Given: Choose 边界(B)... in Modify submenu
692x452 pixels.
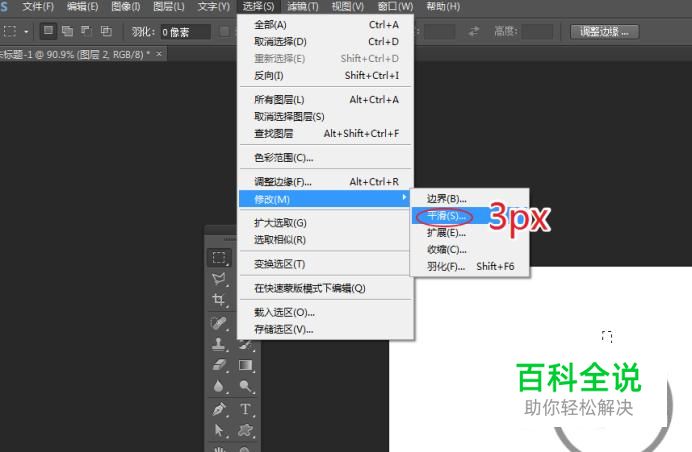Looking at the screenshot, I should coord(470,199).
